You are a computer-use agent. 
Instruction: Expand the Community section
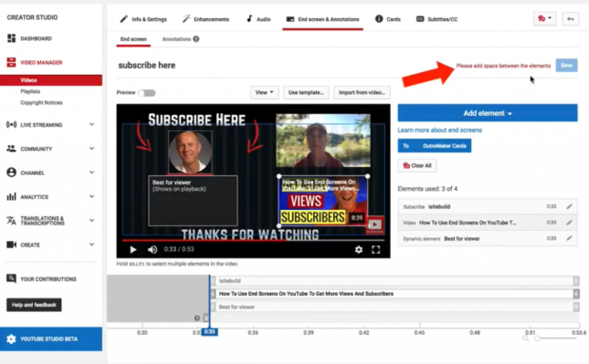coord(91,149)
